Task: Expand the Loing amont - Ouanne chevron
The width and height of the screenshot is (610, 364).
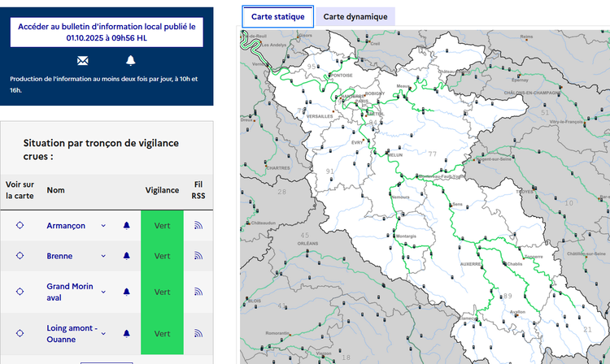Action: [x=103, y=333]
